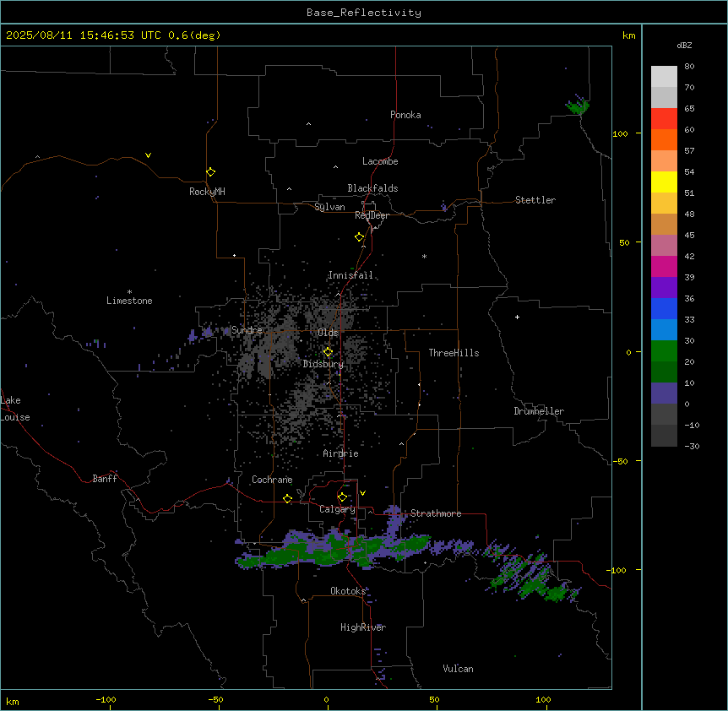The image size is (728, 711).
Task: Click the yellow diamond marker near RockyMH
Action: point(211,172)
